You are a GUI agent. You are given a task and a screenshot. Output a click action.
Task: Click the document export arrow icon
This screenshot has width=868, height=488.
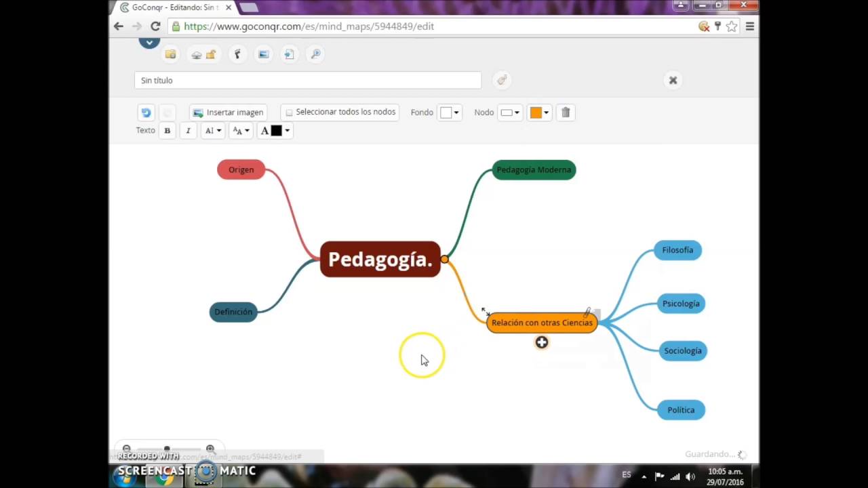pyautogui.click(x=289, y=54)
